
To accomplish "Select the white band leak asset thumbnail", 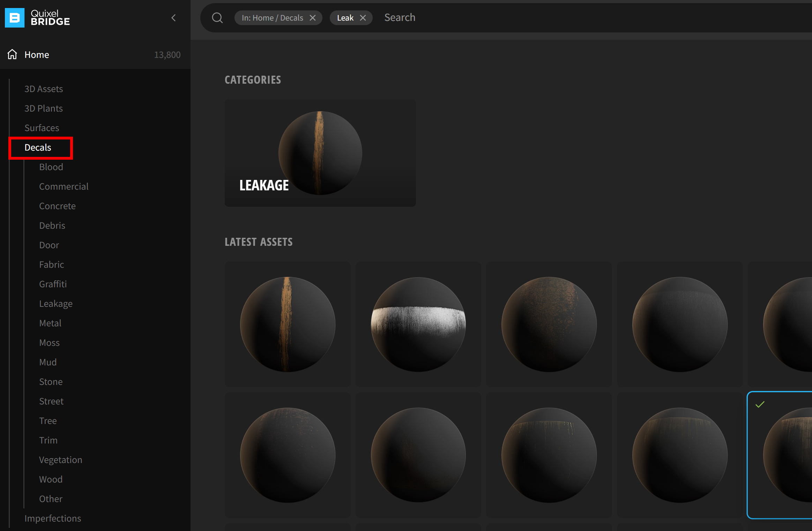I will click(x=418, y=324).
